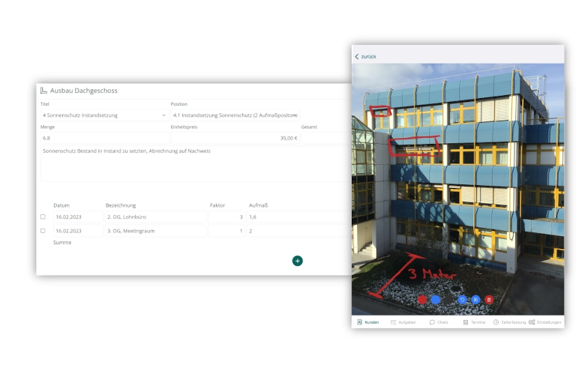588x374 pixels.
Task: Click the 'Einheitspreis' label
Action: [x=184, y=127]
